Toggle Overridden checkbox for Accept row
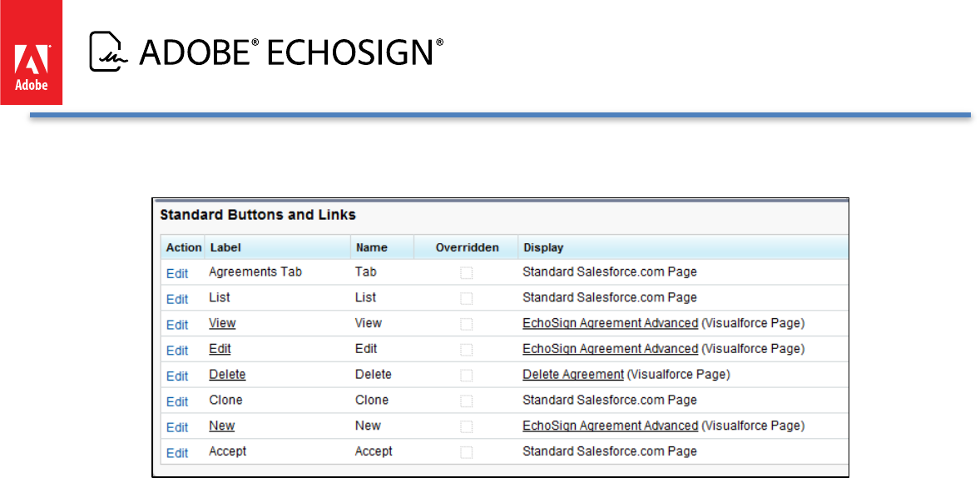The height and width of the screenshot is (478, 980). 466,452
